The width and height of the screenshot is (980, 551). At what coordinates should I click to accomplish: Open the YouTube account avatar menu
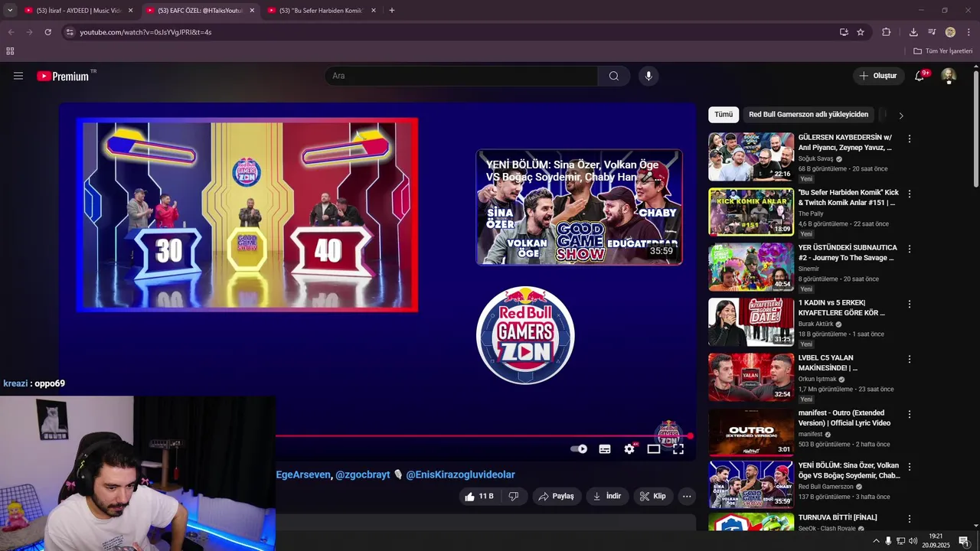coord(949,76)
